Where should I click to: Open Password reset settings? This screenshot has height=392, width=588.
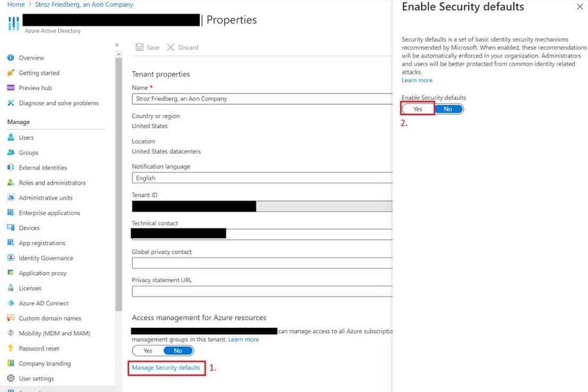(39, 348)
